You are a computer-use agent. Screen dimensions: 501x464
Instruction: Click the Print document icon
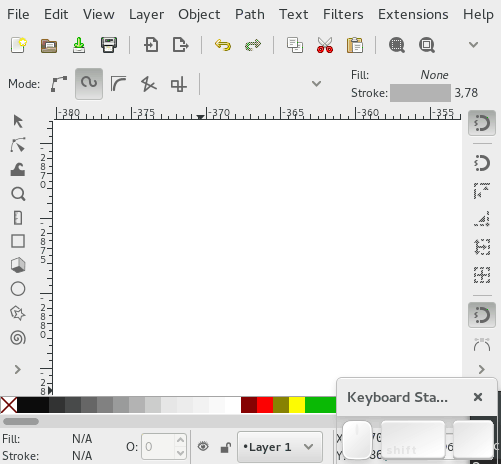click(x=109, y=45)
